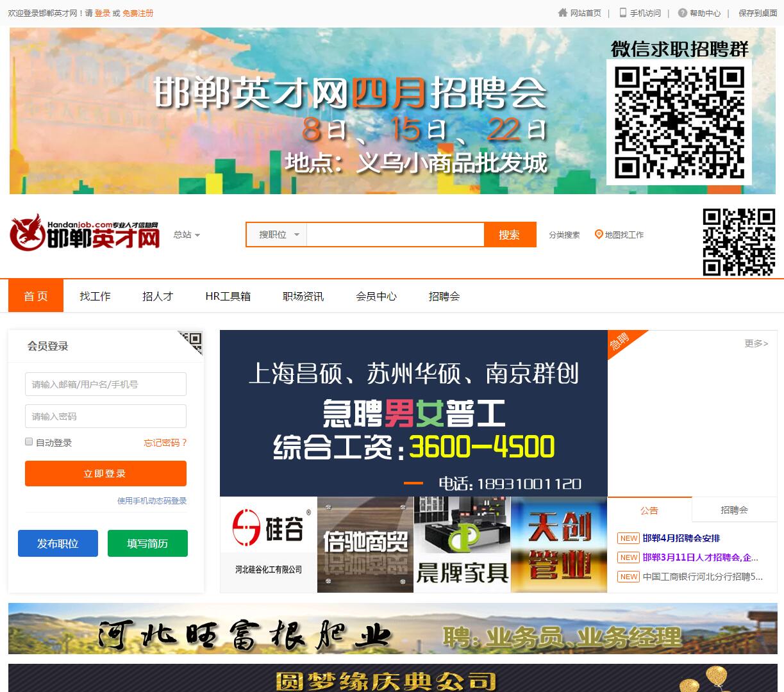Focus the 请输入密码 password field
Image resolution: width=784 pixels, height=692 pixels.
[106, 416]
